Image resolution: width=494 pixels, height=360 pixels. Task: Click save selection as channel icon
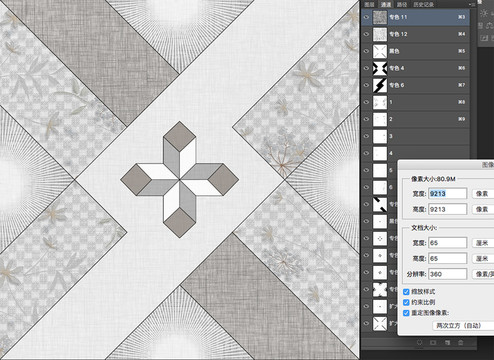433,342
